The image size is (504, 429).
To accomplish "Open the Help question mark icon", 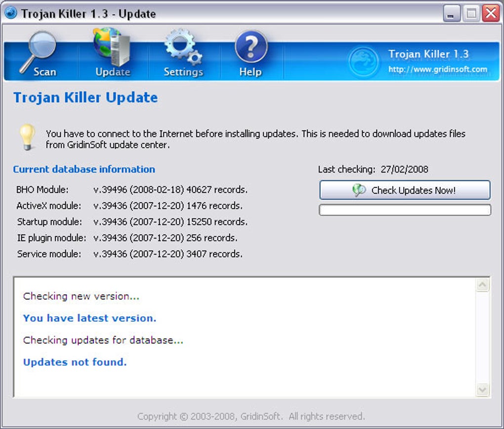I will point(251,47).
